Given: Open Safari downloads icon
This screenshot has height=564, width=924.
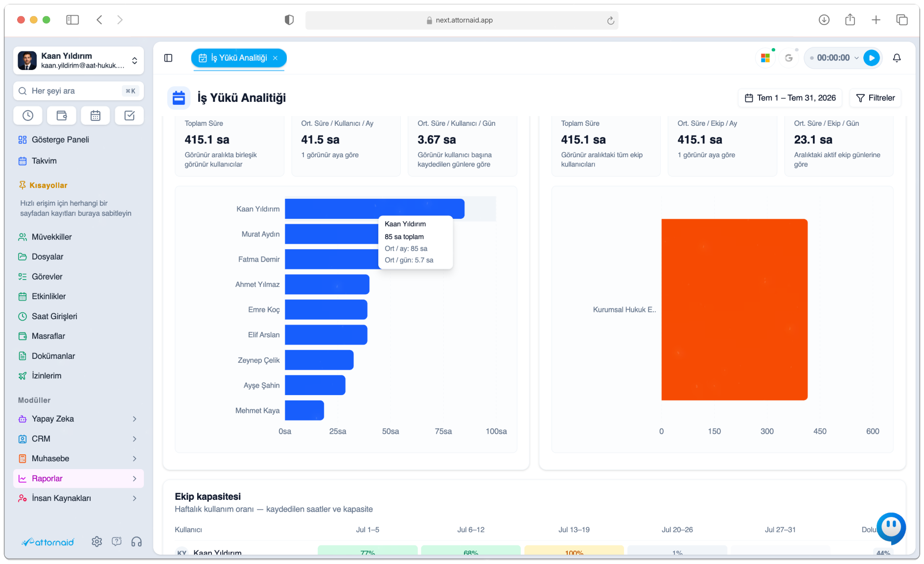Looking at the screenshot, I should point(824,20).
